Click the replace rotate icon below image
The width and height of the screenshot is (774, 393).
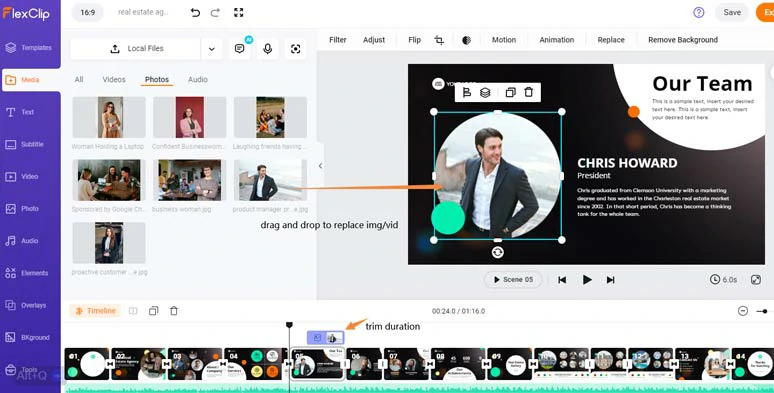[x=498, y=252]
